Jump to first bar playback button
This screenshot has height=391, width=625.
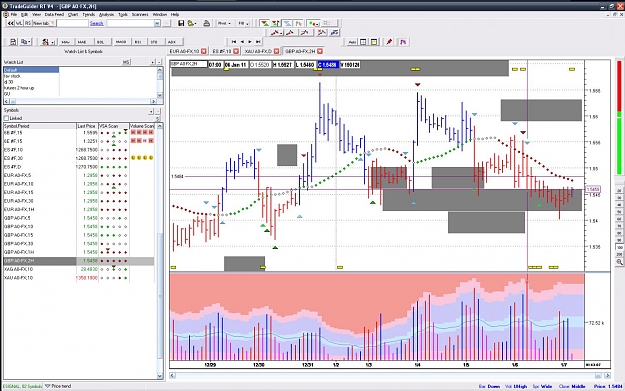pos(234,41)
